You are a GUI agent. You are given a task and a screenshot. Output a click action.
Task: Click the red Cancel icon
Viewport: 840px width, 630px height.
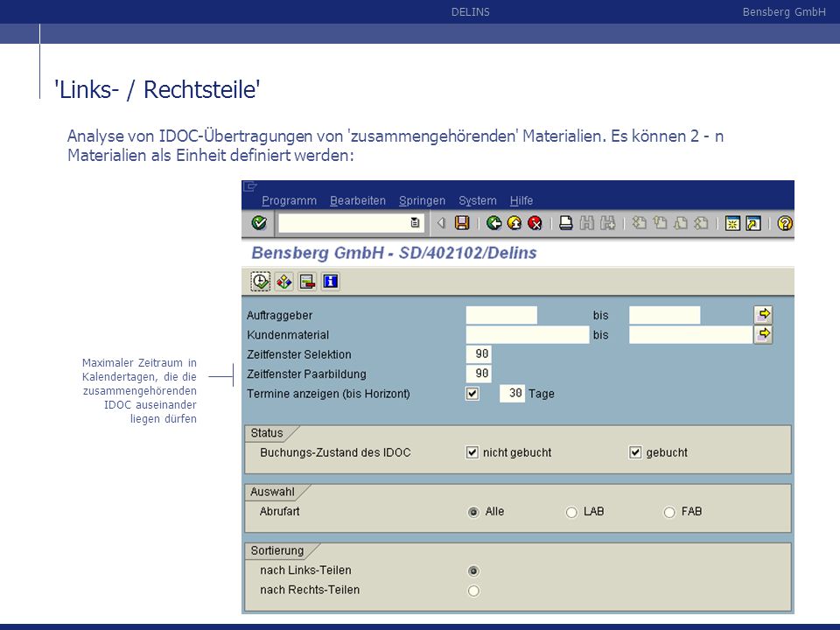[x=535, y=223]
